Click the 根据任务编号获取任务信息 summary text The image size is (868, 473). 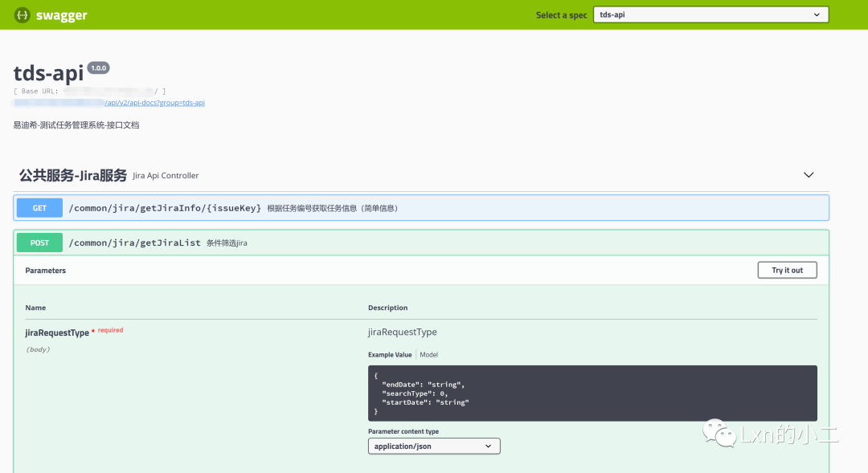(x=332, y=208)
